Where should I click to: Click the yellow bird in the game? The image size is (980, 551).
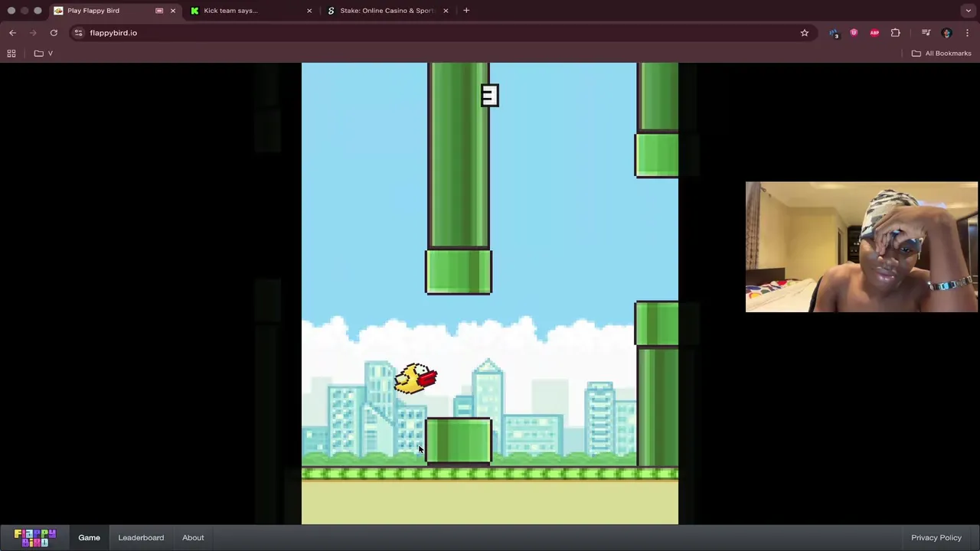(x=416, y=379)
